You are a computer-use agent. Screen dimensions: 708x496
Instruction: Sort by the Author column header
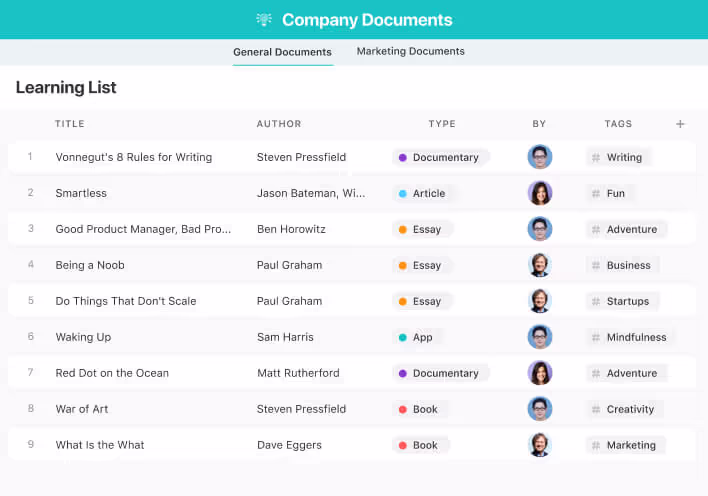click(279, 124)
